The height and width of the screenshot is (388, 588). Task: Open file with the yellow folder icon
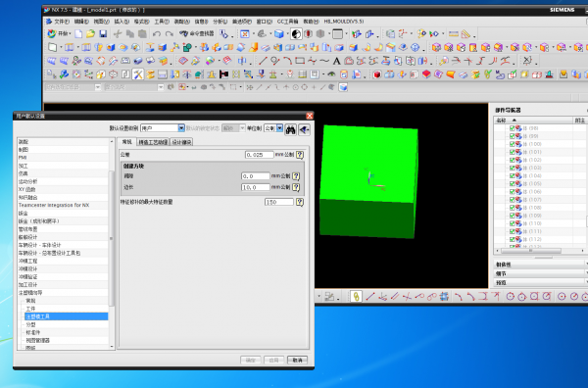click(90, 34)
